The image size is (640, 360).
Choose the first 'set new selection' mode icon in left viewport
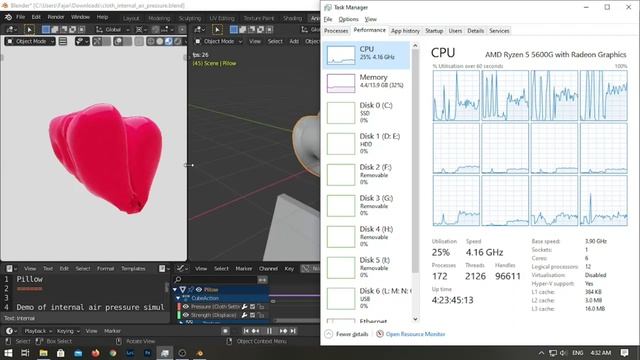[x=46, y=29]
